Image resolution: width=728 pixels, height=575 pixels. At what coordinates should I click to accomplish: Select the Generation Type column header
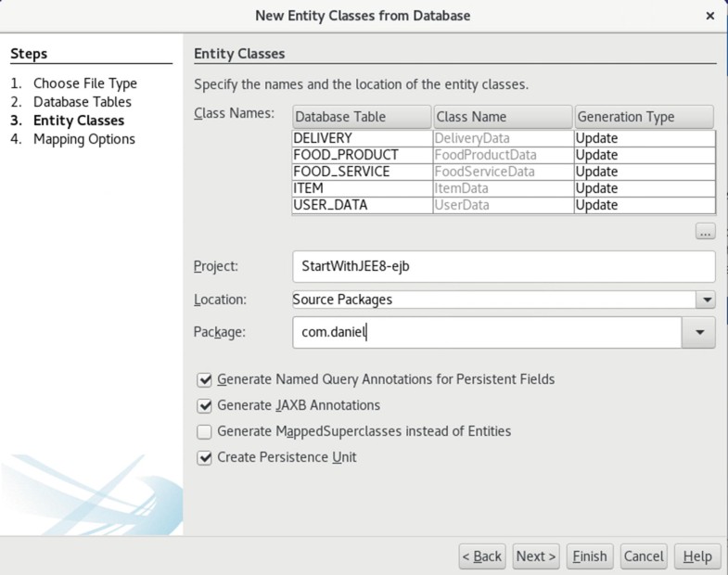645,117
